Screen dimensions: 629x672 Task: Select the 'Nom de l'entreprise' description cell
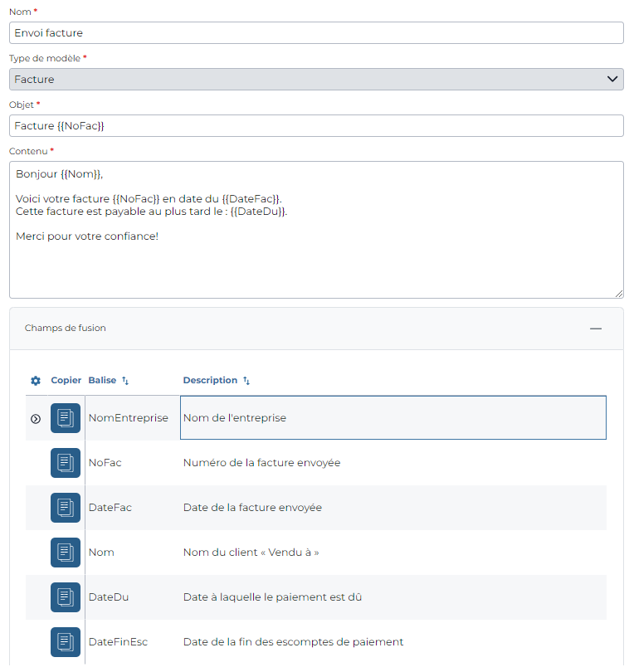click(393, 418)
